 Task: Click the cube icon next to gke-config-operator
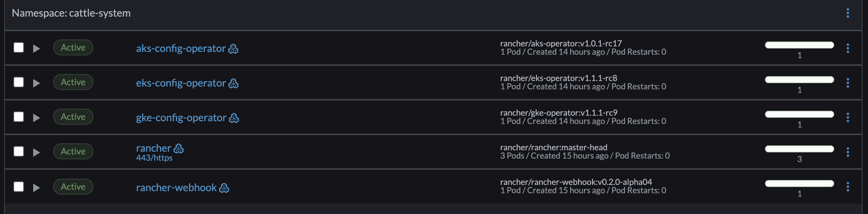pos(234,118)
